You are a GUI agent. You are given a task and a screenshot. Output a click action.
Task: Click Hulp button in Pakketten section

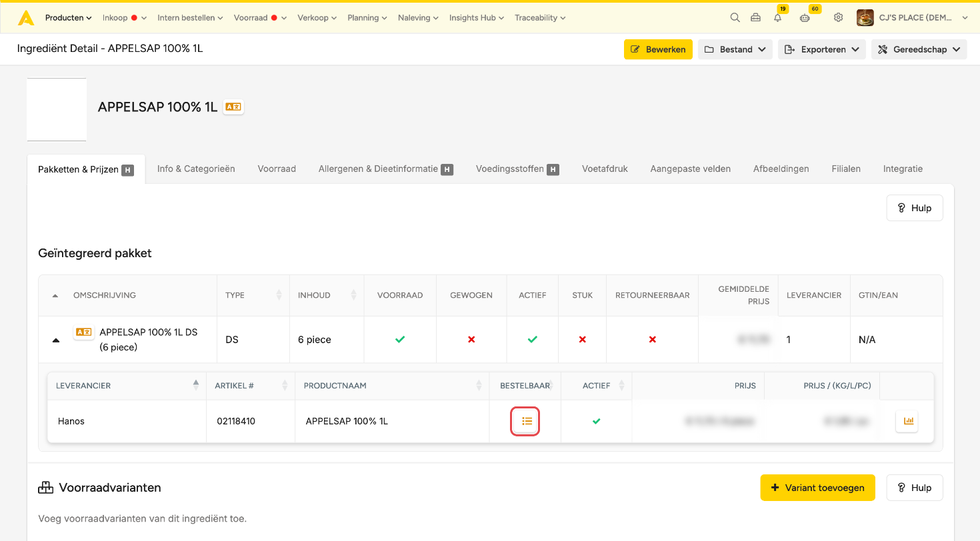915,208
